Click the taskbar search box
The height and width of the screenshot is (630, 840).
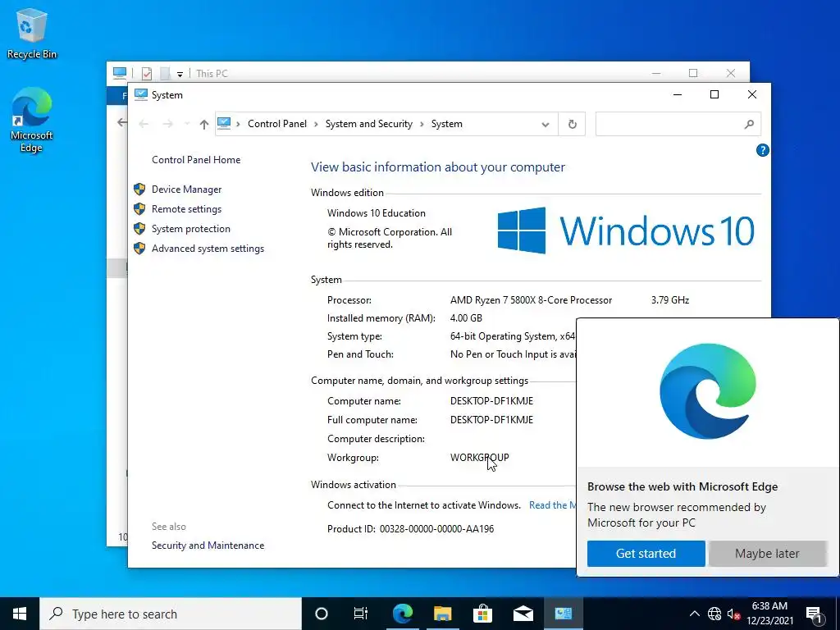pyautogui.click(x=171, y=614)
